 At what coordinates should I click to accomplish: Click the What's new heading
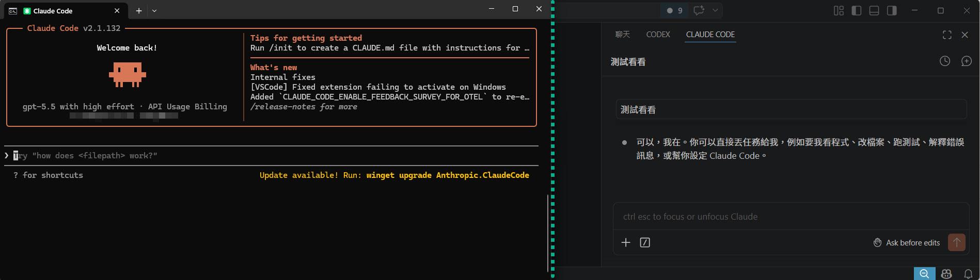point(274,68)
